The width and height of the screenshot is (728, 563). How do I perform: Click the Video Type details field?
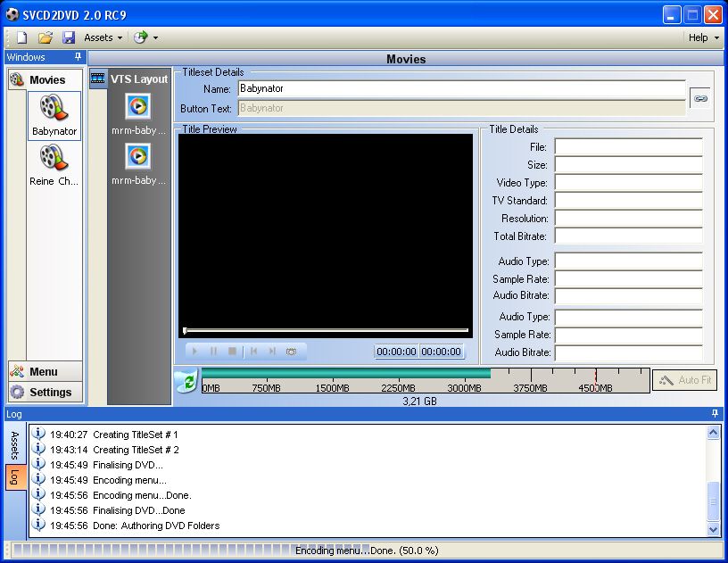pos(629,182)
